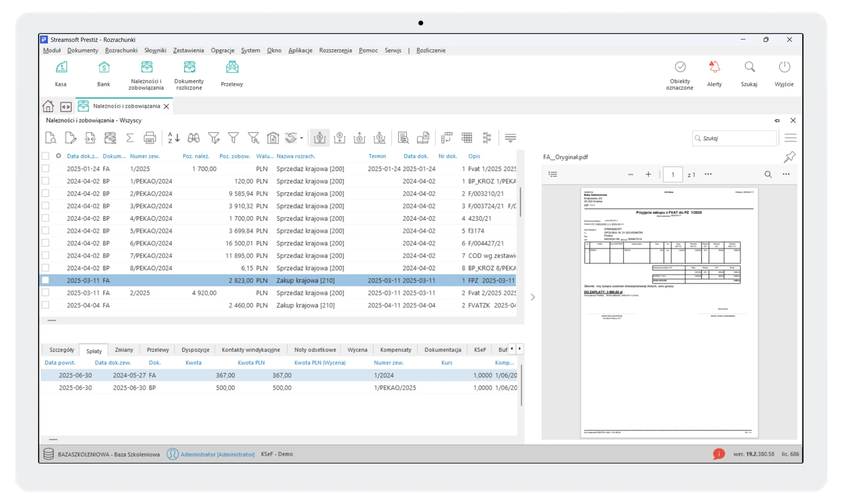The width and height of the screenshot is (841, 504).
Task: Click the sigma summation icon
Action: 130,138
